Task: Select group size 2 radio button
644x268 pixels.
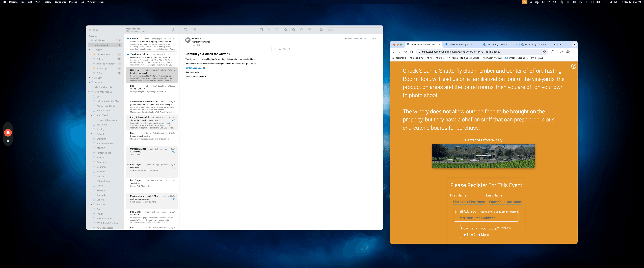Action: [x=472, y=235]
